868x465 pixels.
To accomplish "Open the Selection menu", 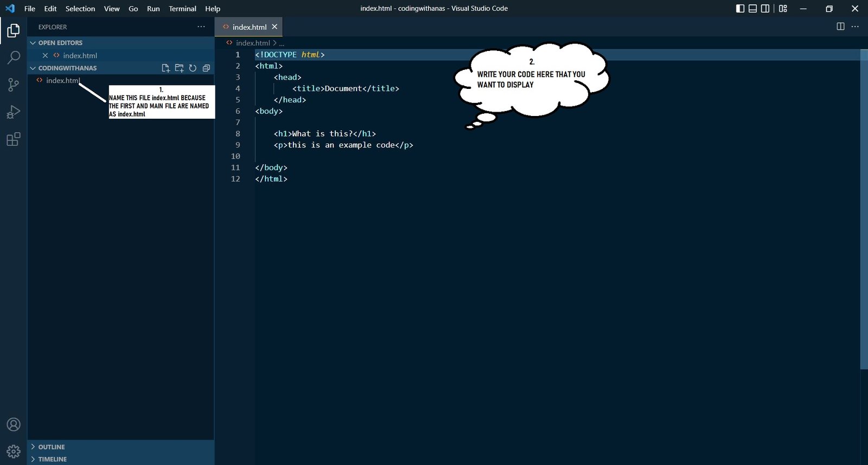I will [x=80, y=8].
